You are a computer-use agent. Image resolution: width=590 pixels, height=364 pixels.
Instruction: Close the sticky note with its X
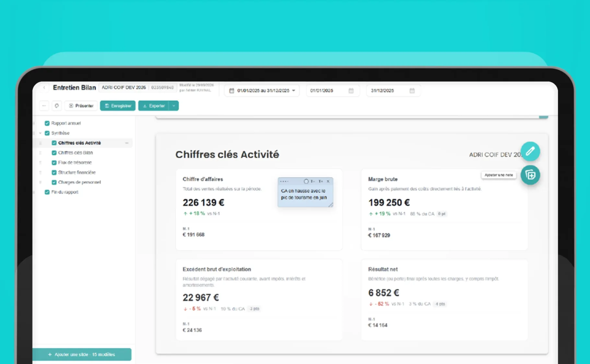tap(328, 182)
